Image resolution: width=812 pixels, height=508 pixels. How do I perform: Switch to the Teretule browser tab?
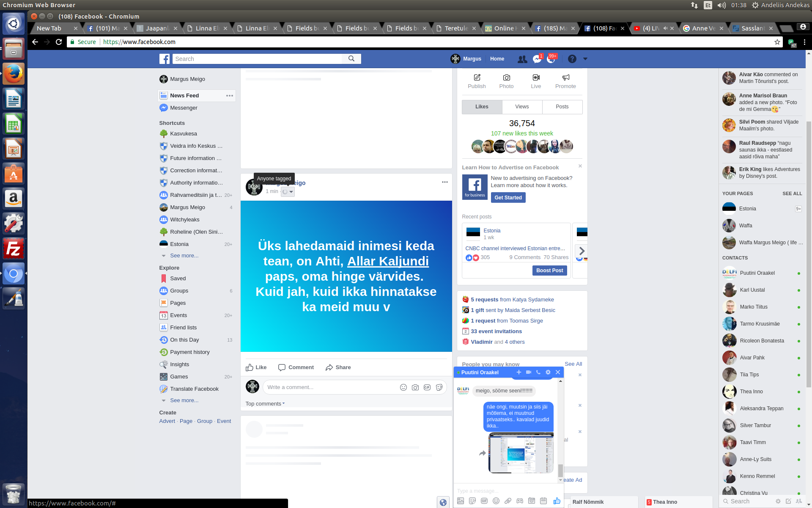point(456,28)
